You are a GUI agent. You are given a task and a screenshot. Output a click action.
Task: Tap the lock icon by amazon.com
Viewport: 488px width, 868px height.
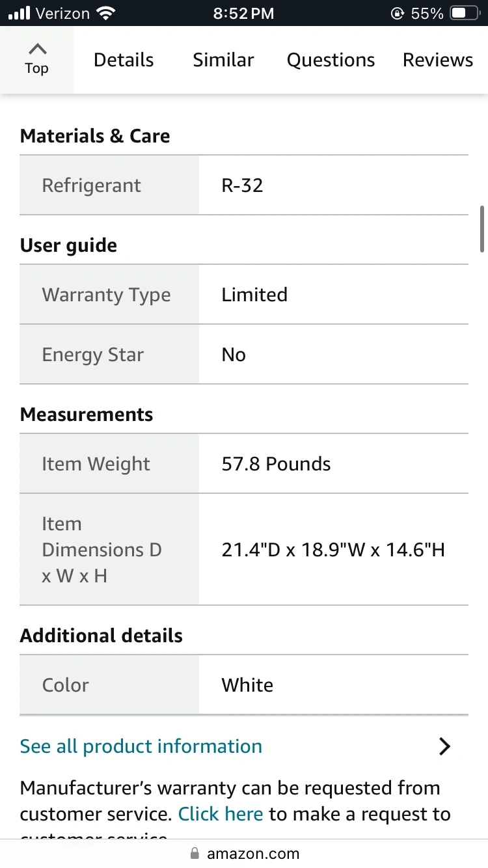(x=194, y=853)
